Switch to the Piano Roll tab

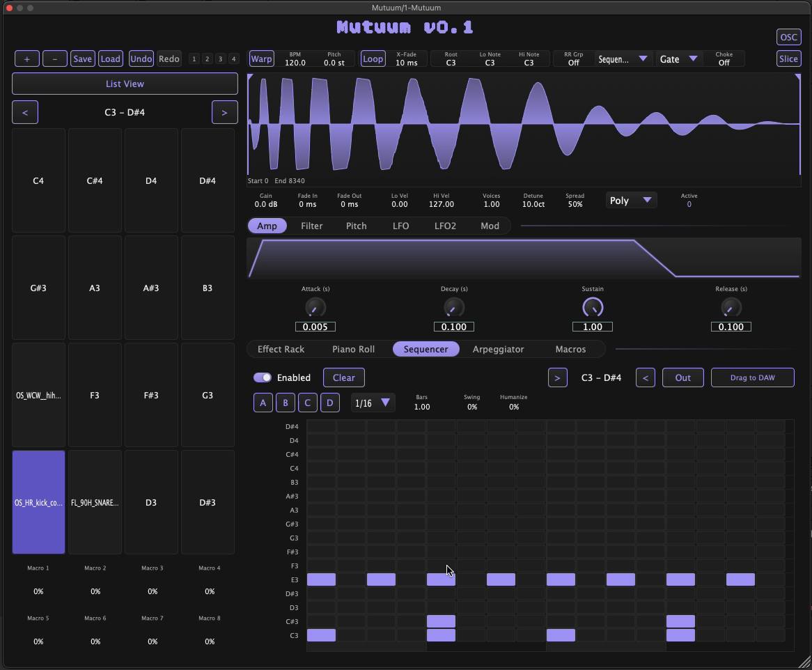(354, 349)
